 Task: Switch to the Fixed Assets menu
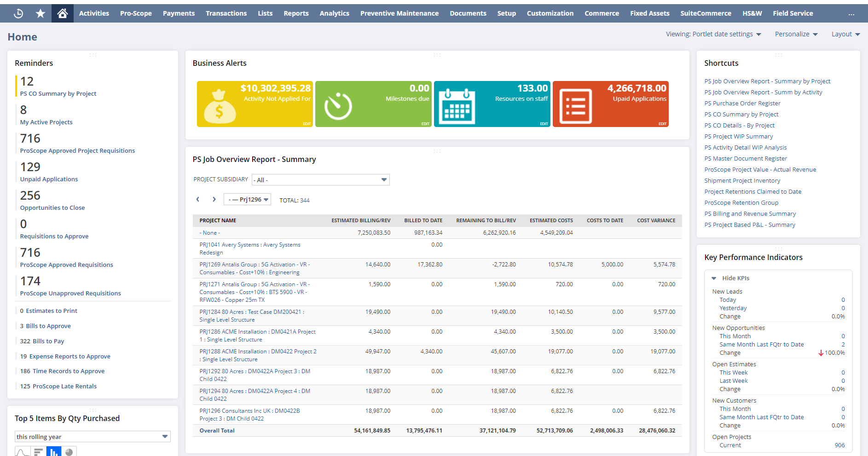pyautogui.click(x=650, y=13)
